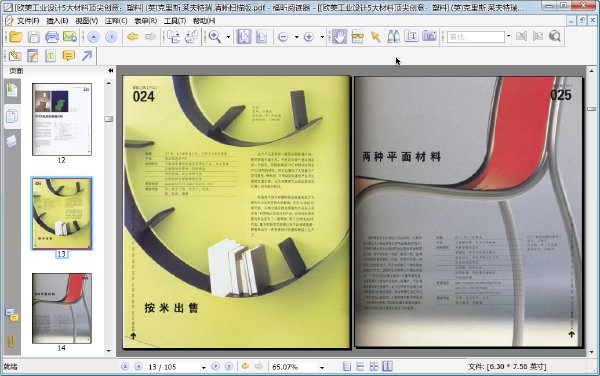
Task: Open dropdown next to zoom in button
Action: click(x=322, y=37)
